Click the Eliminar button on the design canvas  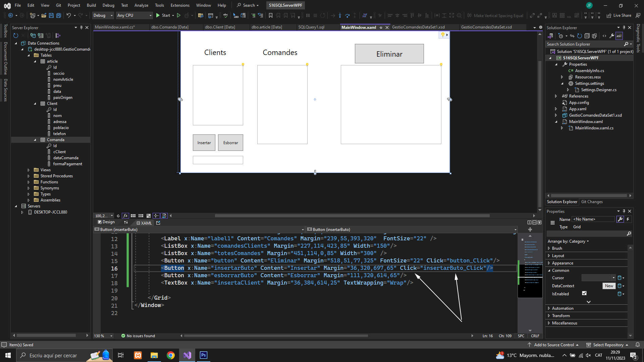(x=389, y=54)
